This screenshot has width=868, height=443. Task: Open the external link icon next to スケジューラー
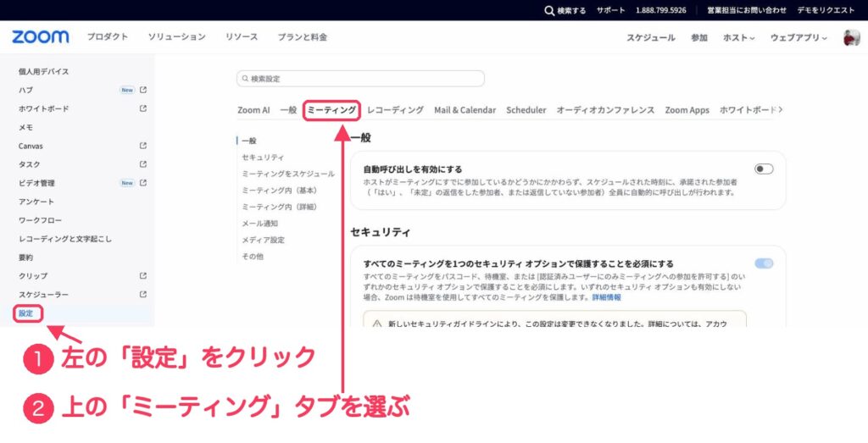pos(143,294)
